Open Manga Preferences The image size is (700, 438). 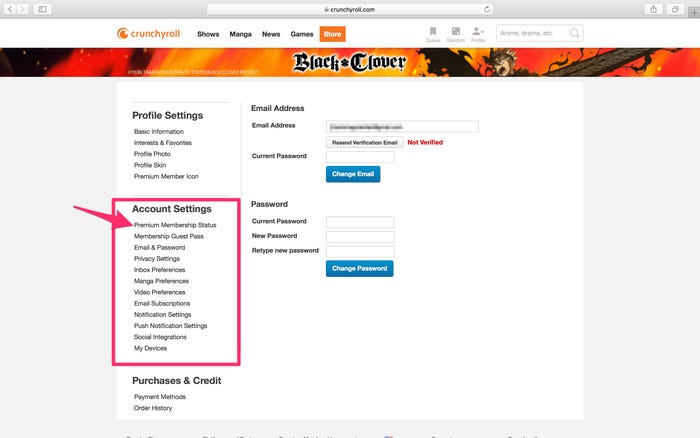tap(161, 280)
